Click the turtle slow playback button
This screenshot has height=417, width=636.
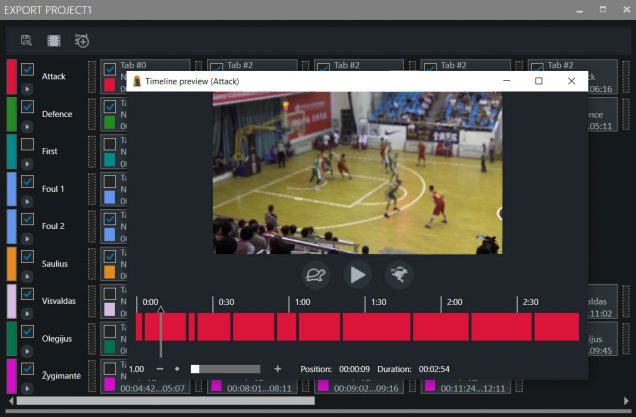[x=317, y=275]
